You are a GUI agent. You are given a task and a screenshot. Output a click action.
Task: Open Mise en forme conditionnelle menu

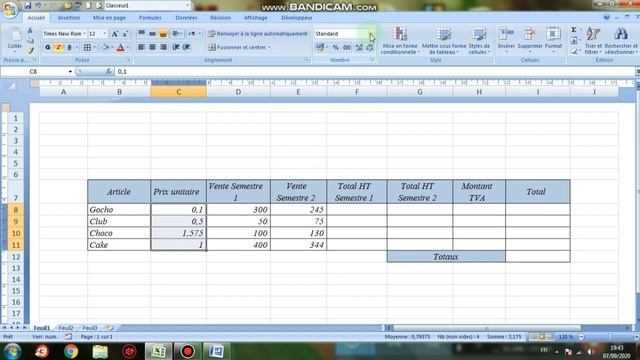(400, 40)
